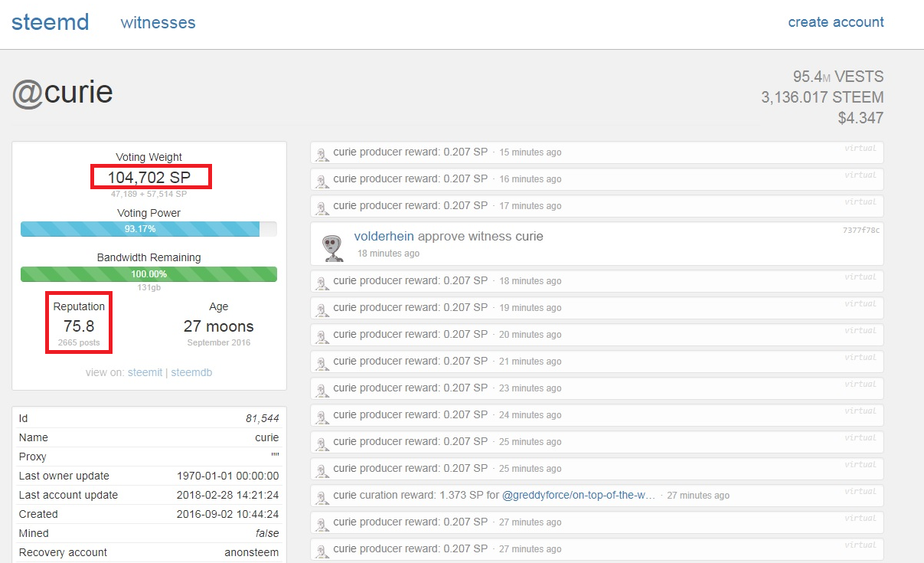This screenshot has height=563, width=924.
Task: Select the @curie account heading
Action: (62, 93)
